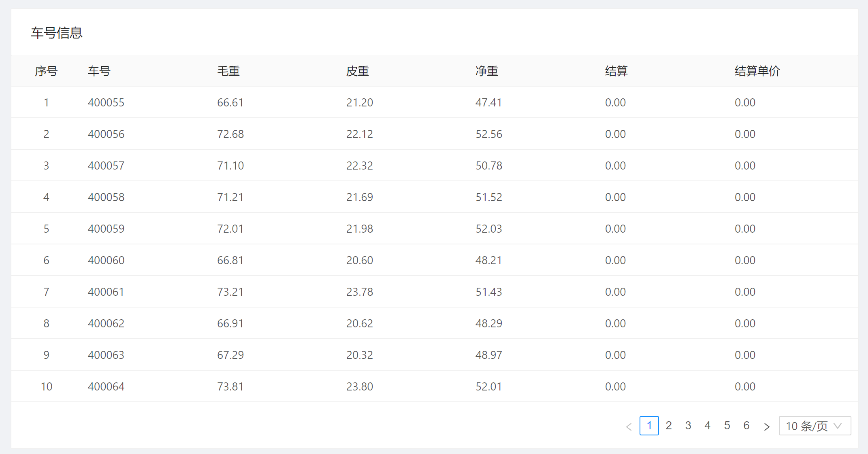868x454 pixels.
Task: Click the previous page arrow
Action: tap(629, 426)
